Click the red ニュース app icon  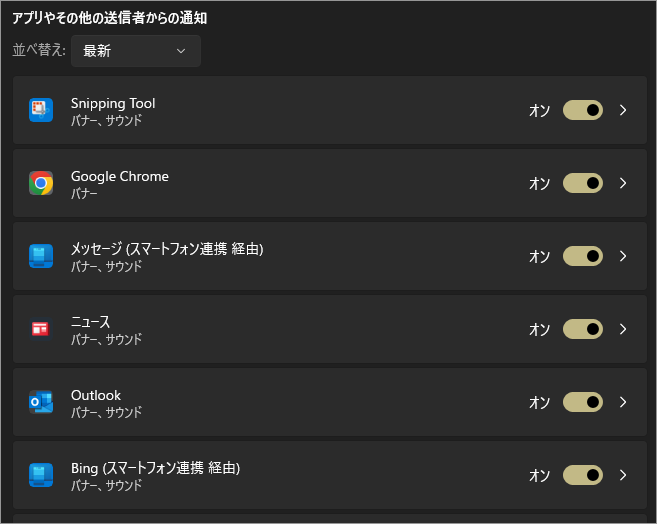pos(40,329)
